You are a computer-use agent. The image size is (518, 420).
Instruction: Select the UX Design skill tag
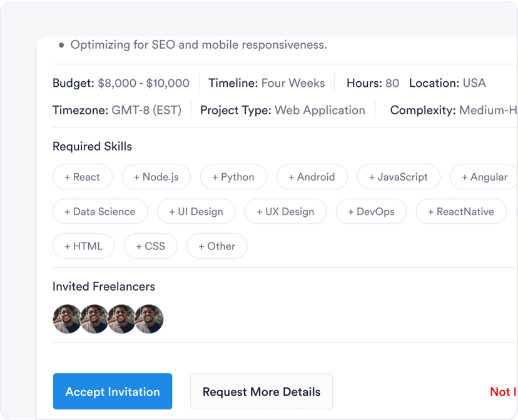285,212
